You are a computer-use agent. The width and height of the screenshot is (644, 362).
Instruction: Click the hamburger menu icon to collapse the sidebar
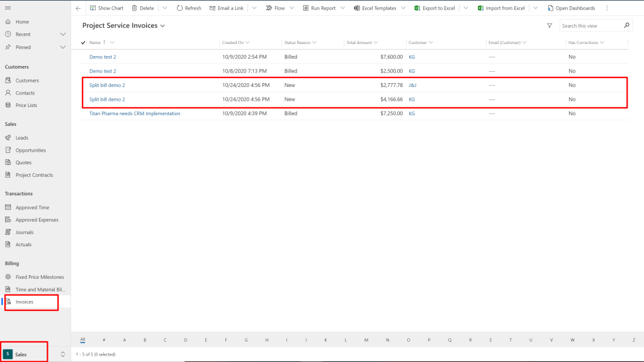(8, 8)
